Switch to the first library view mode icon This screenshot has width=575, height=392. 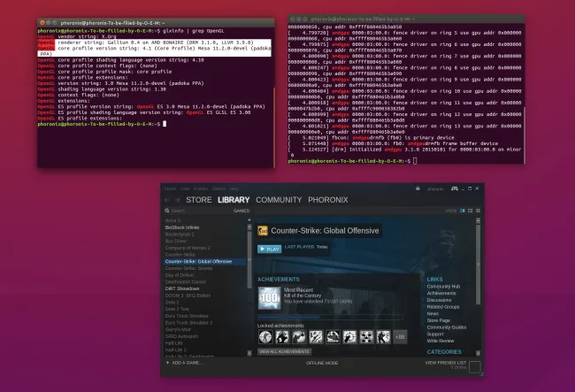click(x=463, y=211)
